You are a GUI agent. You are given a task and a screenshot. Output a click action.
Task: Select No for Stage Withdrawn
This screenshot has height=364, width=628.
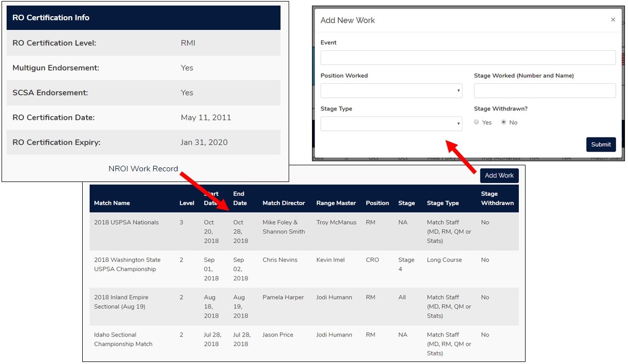coord(503,122)
